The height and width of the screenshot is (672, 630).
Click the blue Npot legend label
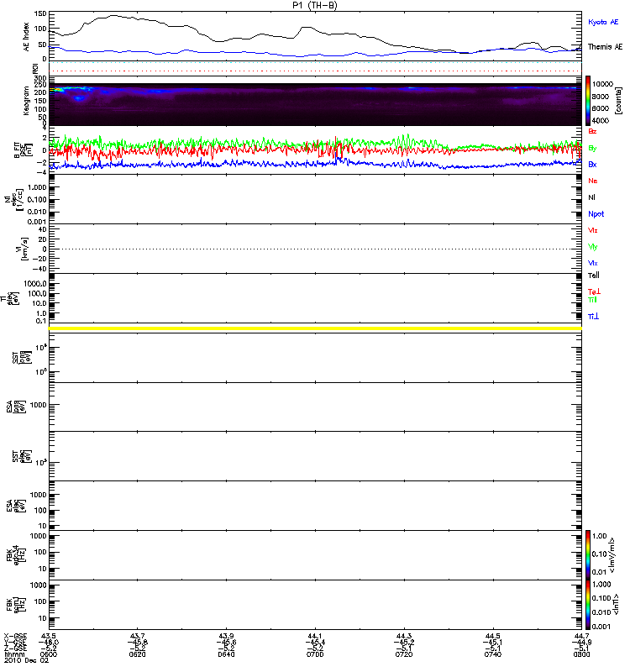click(596, 214)
